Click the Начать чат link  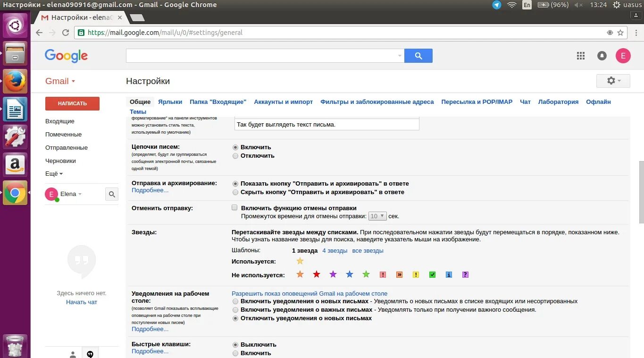coord(82,302)
